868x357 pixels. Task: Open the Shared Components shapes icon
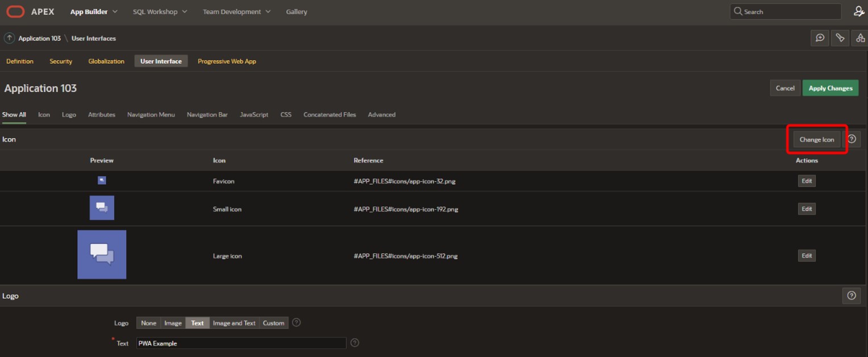point(860,38)
